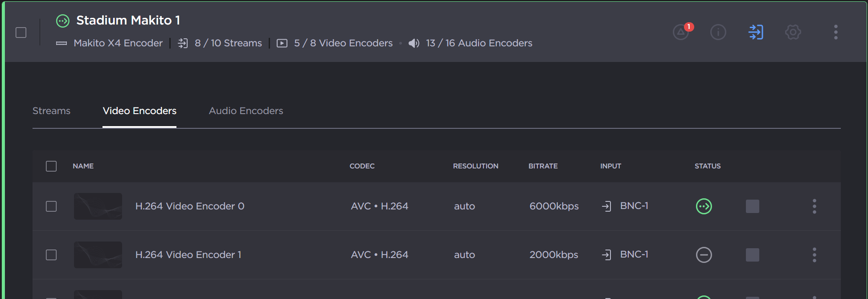This screenshot has height=299, width=868.
Task: Toggle the select-all checkbox in the table header
Action: 51,166
